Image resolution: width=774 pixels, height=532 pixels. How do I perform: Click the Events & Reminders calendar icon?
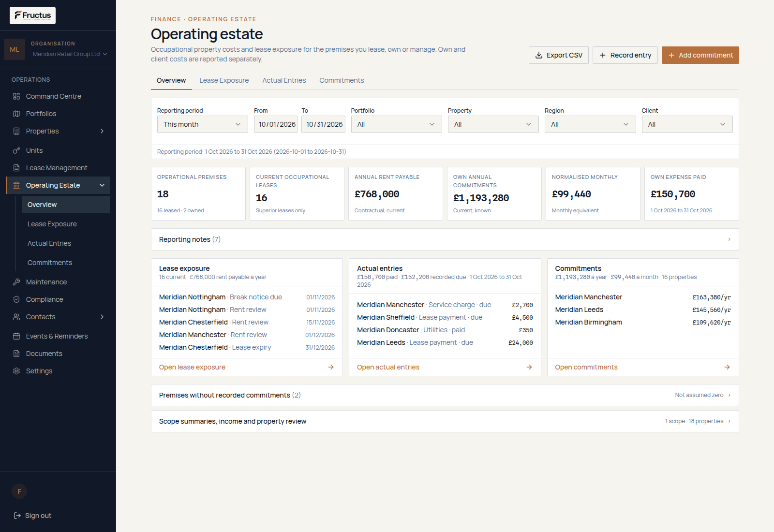(x=16, y=336)
